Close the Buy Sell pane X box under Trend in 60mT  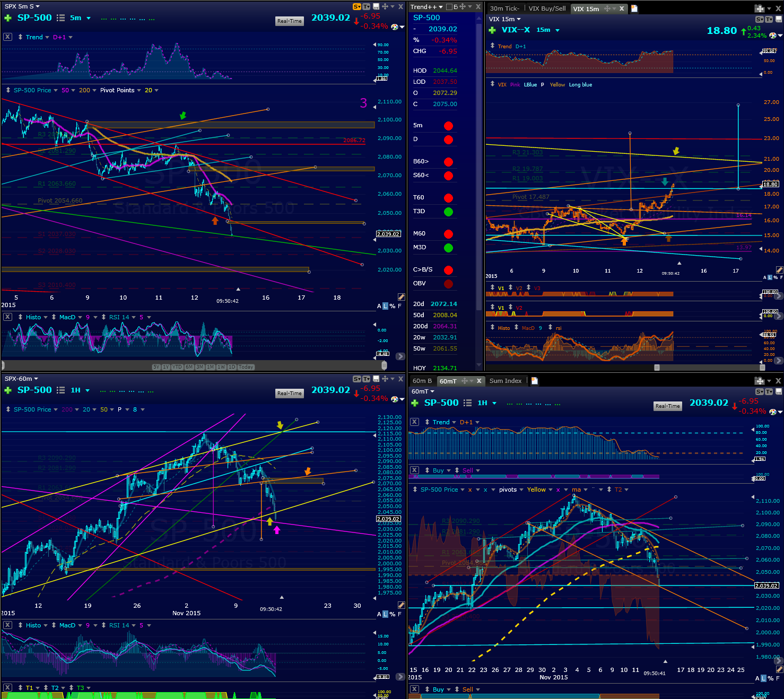pos(415,470)
